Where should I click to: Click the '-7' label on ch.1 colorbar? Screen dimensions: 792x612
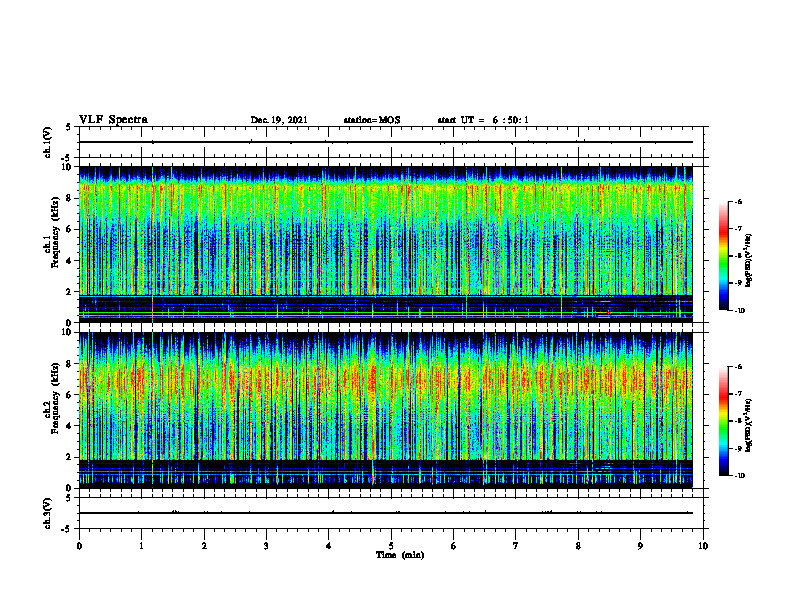tap(738, 229)
